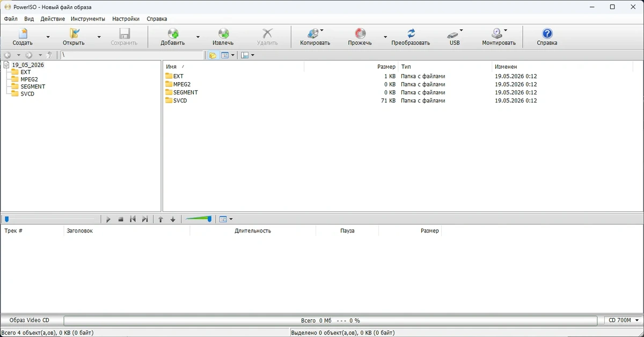Open the forward history dropdown arrow
This screenshot has width=644, height=337.
[40, 55]
